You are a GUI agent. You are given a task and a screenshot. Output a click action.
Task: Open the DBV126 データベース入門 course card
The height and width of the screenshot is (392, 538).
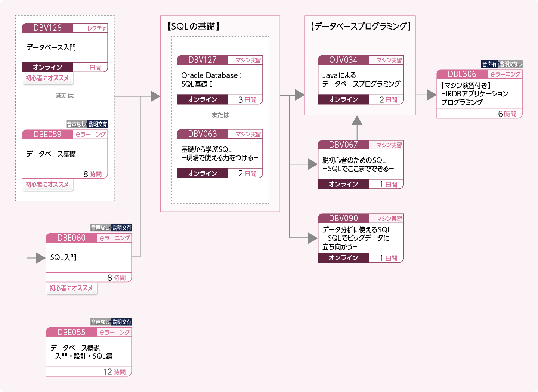(x=65, y=47)
